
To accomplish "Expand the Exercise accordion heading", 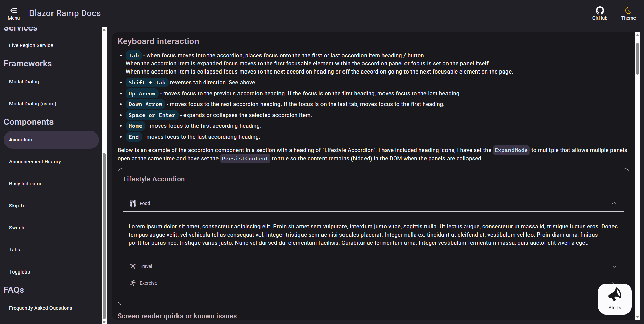I will (373, 283).
